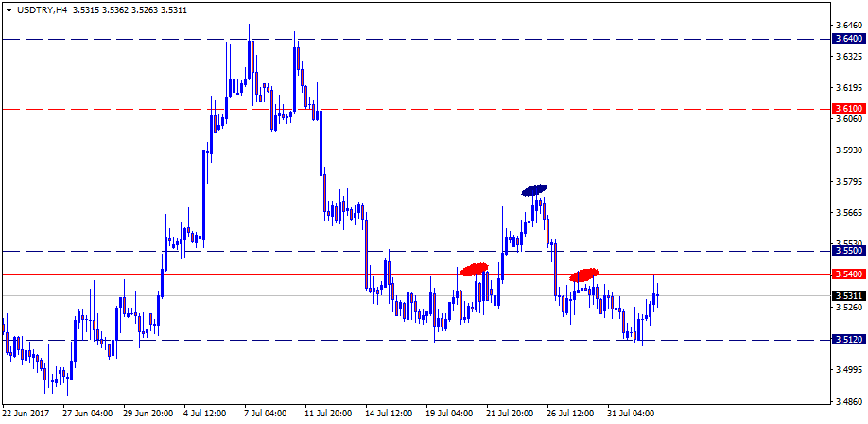868x424 pixels.
Task: Click the red 3.6100 price level tag
Action: pyautogui.click(x=846, y=109)
